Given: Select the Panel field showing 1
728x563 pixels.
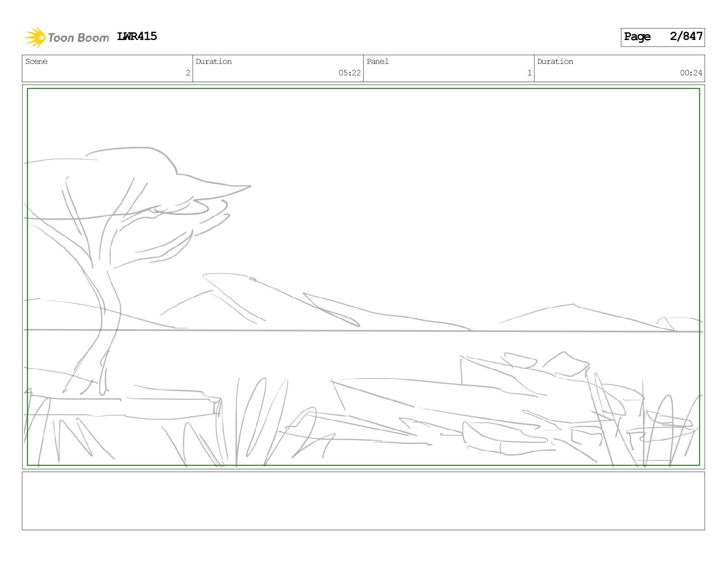Looking at the screenshot, I should [449, 69].
